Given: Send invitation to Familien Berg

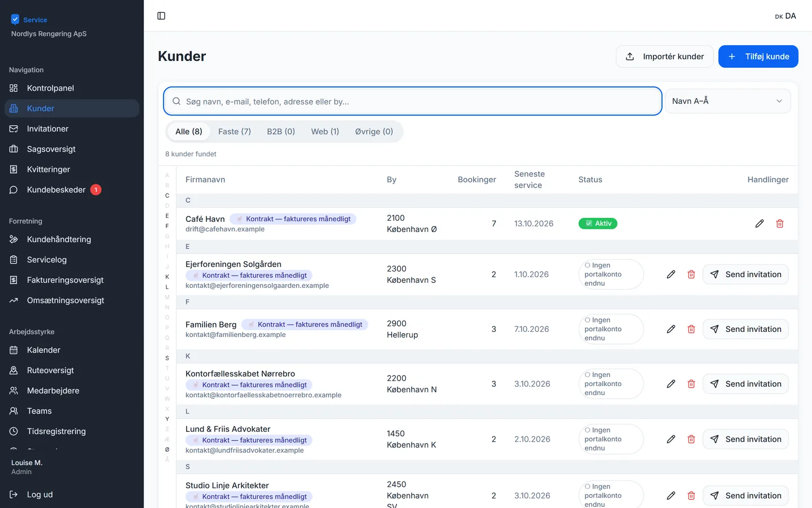Looking at the screenshot, I should pos(745,329).
